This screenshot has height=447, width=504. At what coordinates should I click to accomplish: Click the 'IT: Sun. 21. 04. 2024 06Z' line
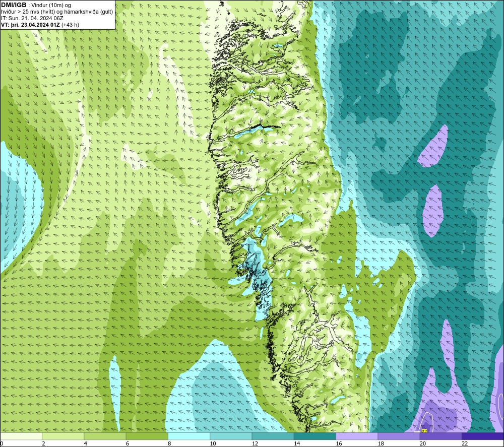coord(32,18)
